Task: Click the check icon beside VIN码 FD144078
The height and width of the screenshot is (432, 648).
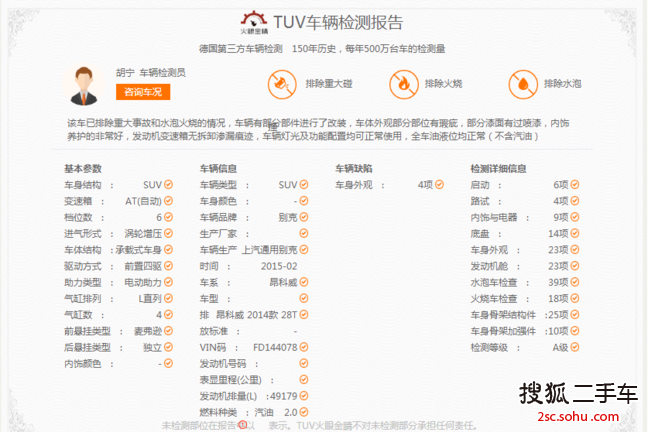Action: pos(304,347)
